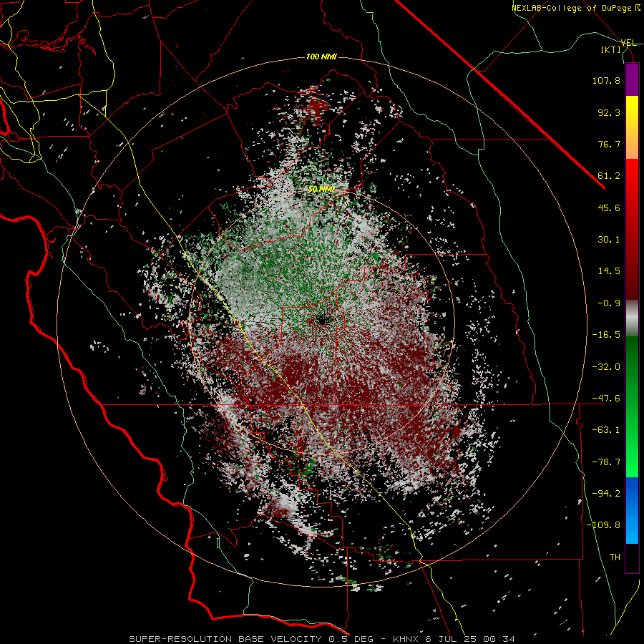Select the 107.8 value on the velocity scale
The height and width of the screenshot is (644, 644).
coord(606,80)
